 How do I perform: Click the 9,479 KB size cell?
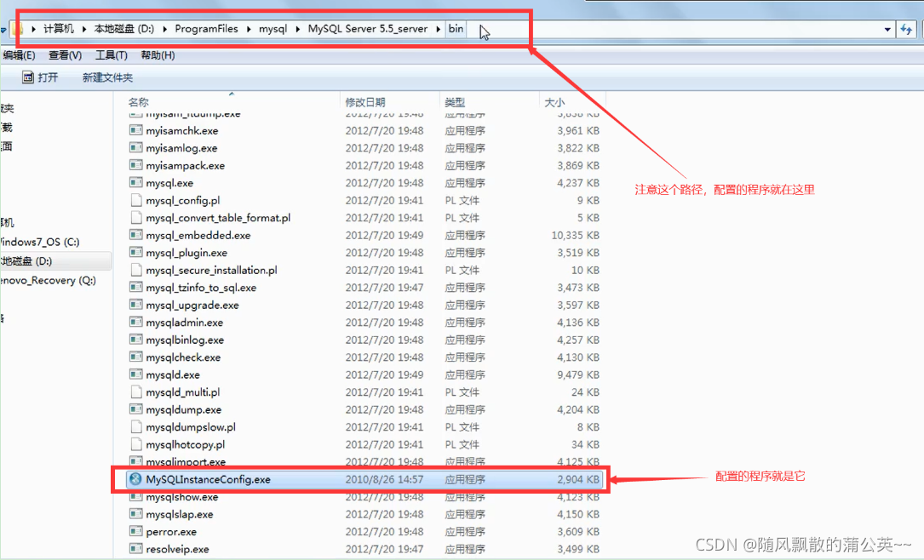click(x=578, y=374)
